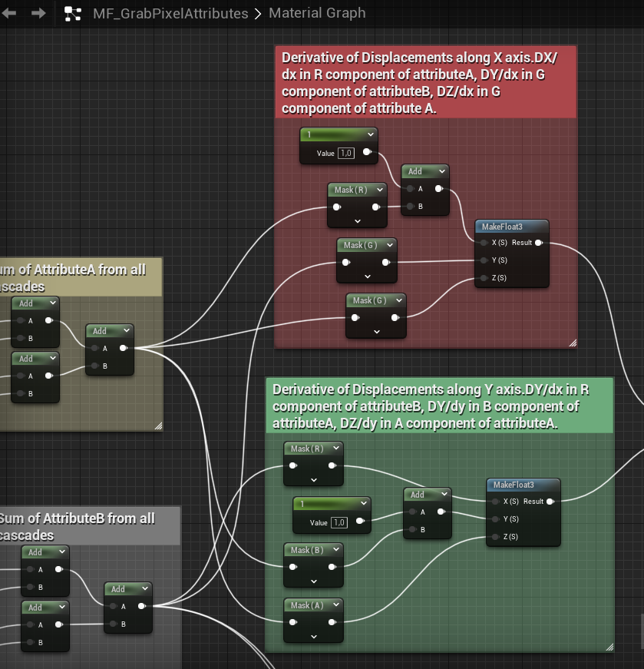644x669 pixels.
Task: Toggle chevron on Add node in red comment
Action: [441, 171]
